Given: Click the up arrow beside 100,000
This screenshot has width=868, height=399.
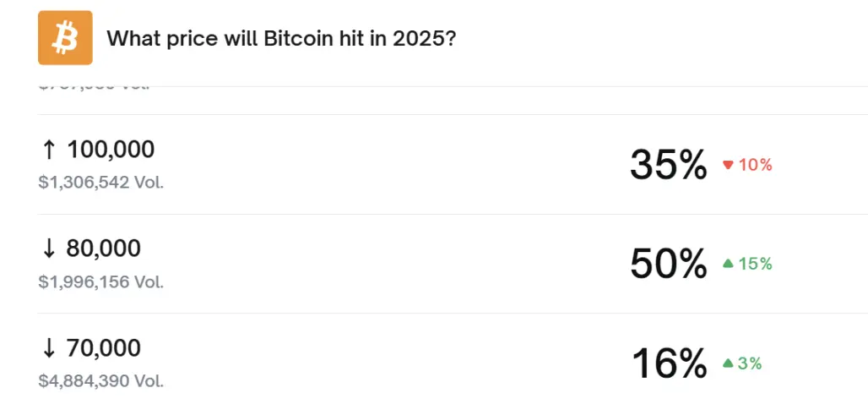Looking at the screenshot, I should coord(48,150).
